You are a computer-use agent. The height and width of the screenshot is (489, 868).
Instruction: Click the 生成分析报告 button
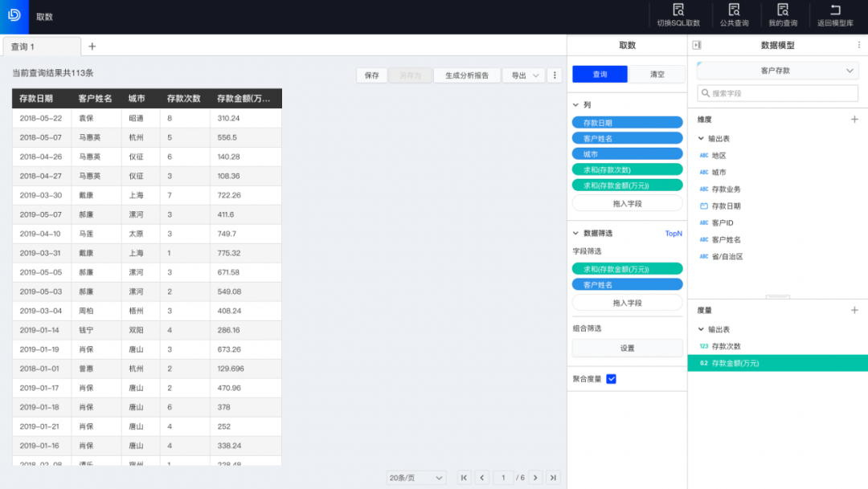pos(466,75)
